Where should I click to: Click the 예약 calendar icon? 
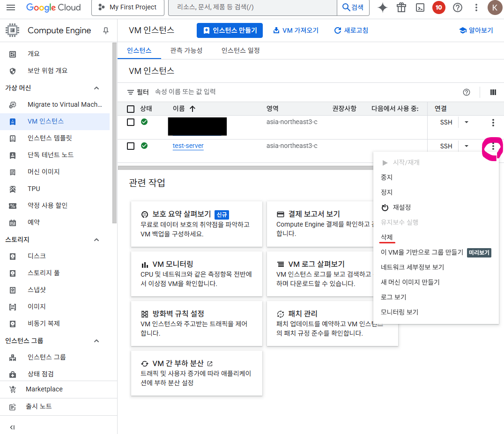click(x=13, y=223)
